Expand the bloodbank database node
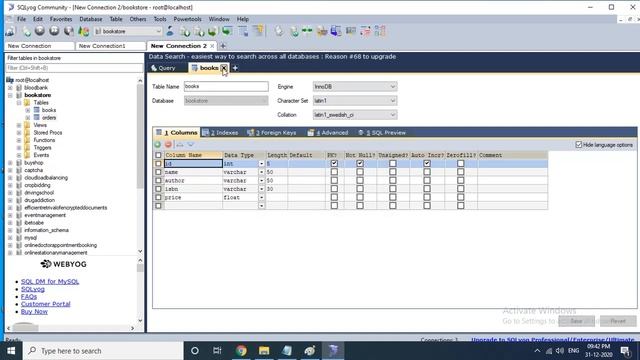Screen dimensions: 640x360 (x=10, y=88)
